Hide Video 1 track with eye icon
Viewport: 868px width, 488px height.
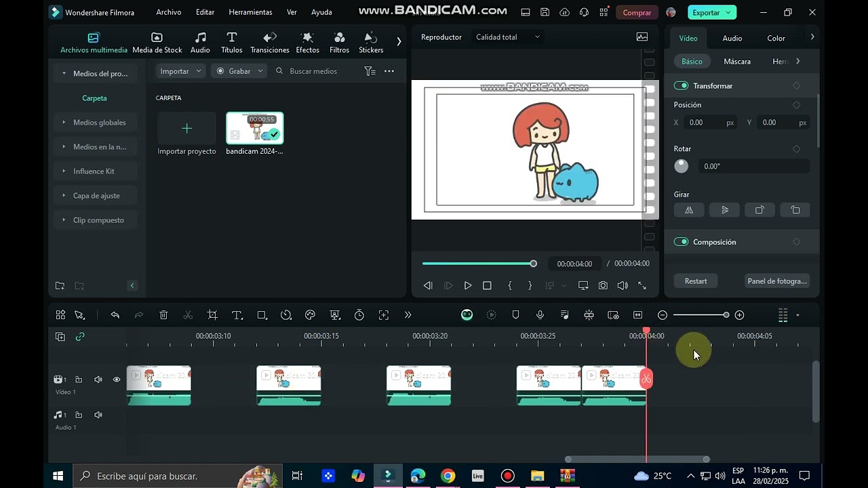tap(116, 380)
